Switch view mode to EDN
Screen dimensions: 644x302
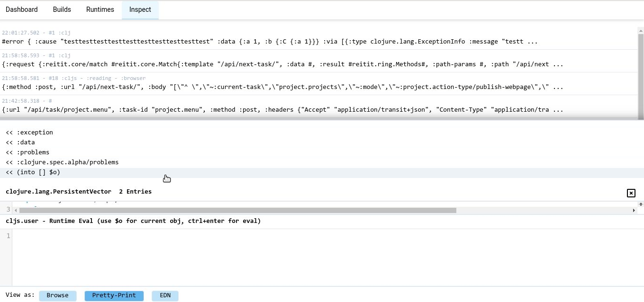165,295
